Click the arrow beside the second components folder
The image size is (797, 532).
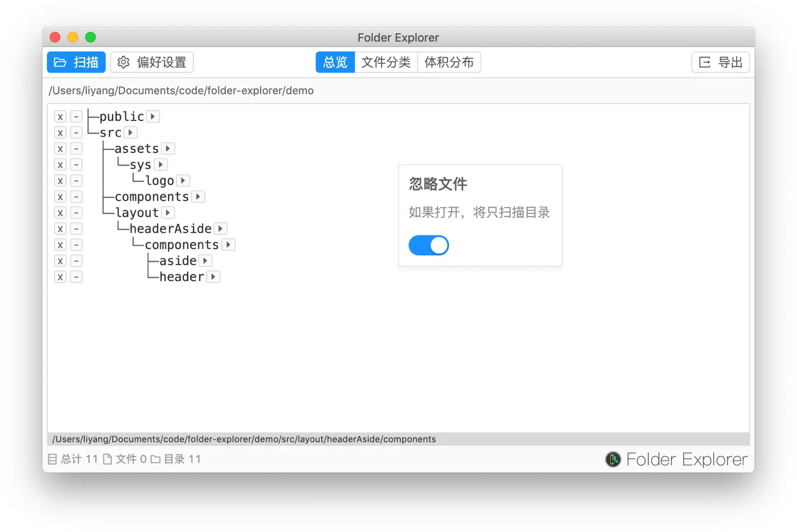[228, 244]
